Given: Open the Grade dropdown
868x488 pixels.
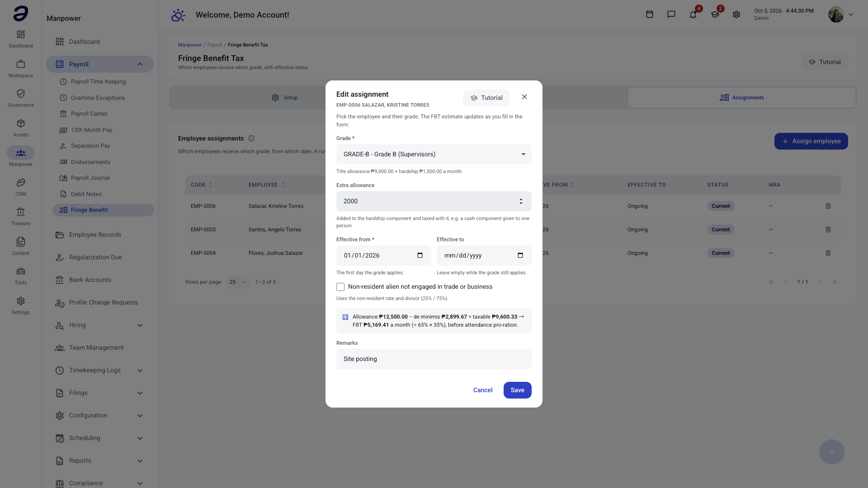Looking at the screenshot, I should [x=434, y=154].
